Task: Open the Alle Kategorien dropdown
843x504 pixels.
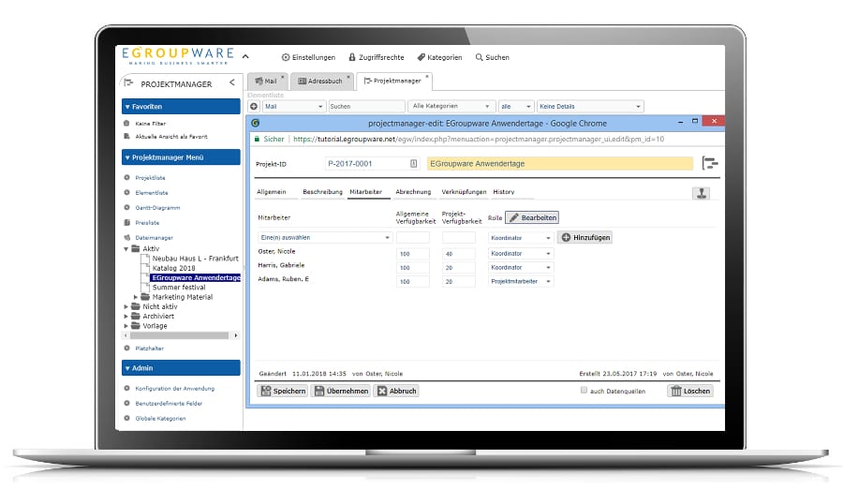Action: (x=451, y=107)
